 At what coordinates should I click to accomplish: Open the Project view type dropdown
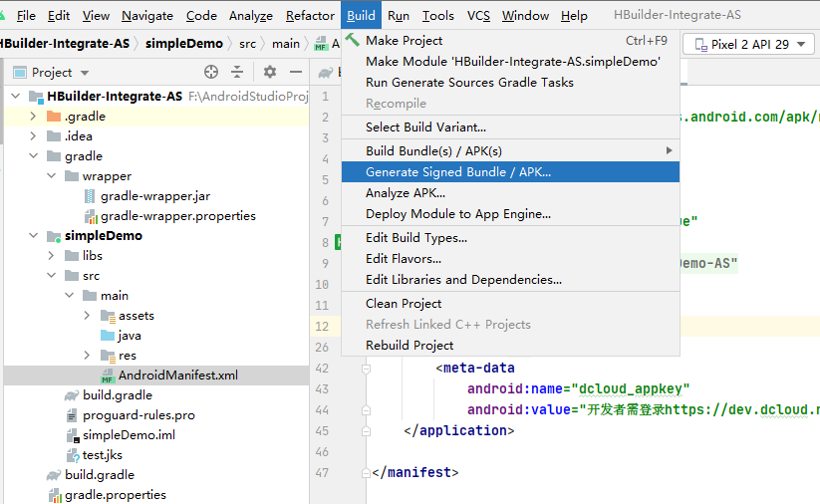[x=85, y=73]
